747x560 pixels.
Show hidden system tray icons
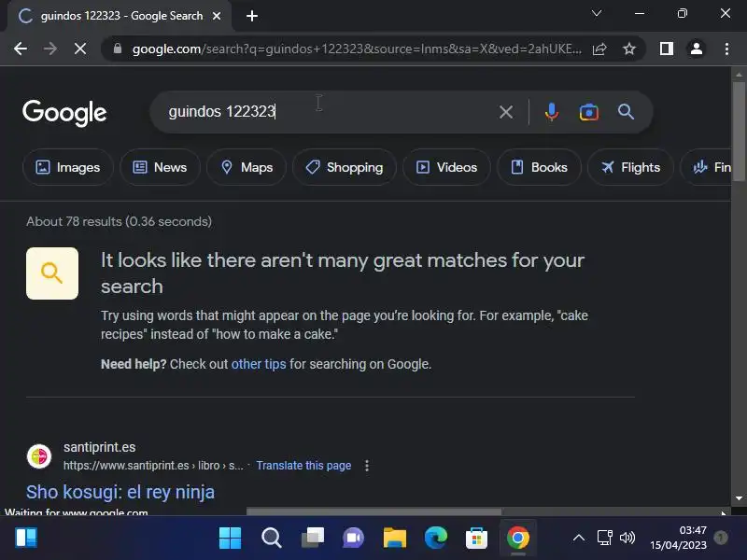[578, 539]
